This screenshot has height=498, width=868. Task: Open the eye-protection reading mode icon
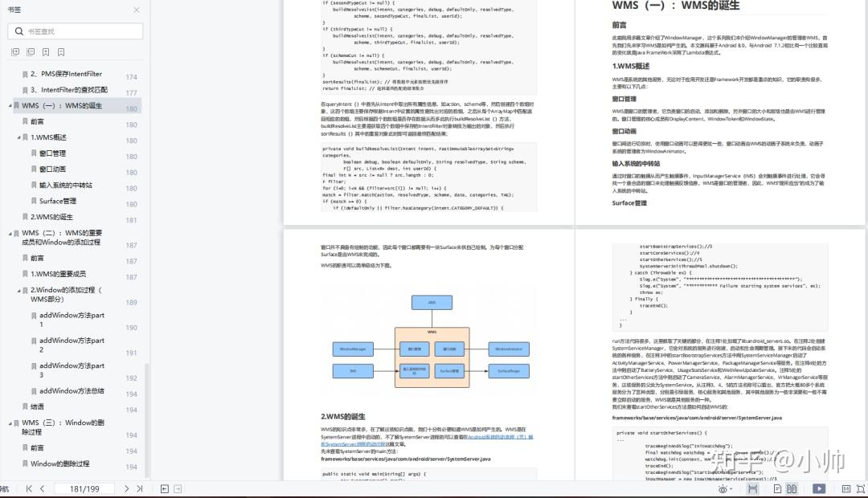723,488
